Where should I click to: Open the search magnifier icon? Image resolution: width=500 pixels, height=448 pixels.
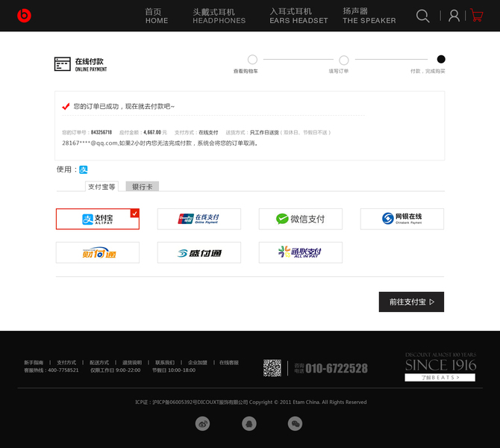point(423,16)
